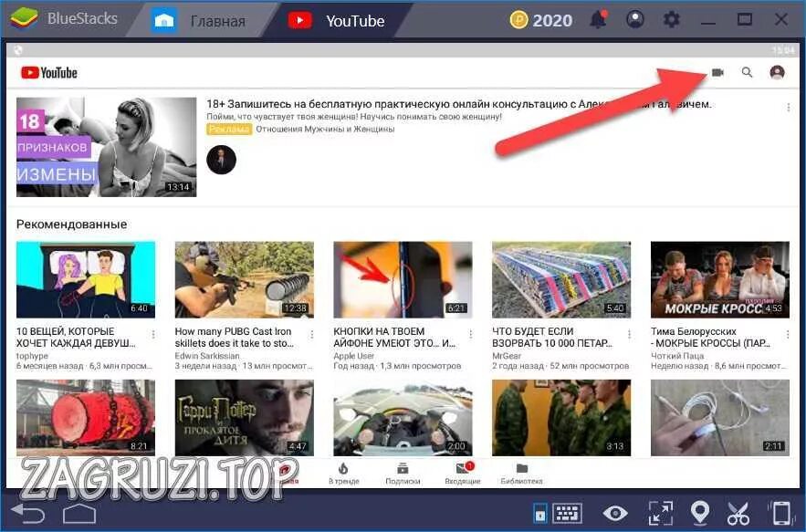This screenshot has height=532, width=806.
Task: Click Рекомендованные section heading
Action: coord(71,224)
